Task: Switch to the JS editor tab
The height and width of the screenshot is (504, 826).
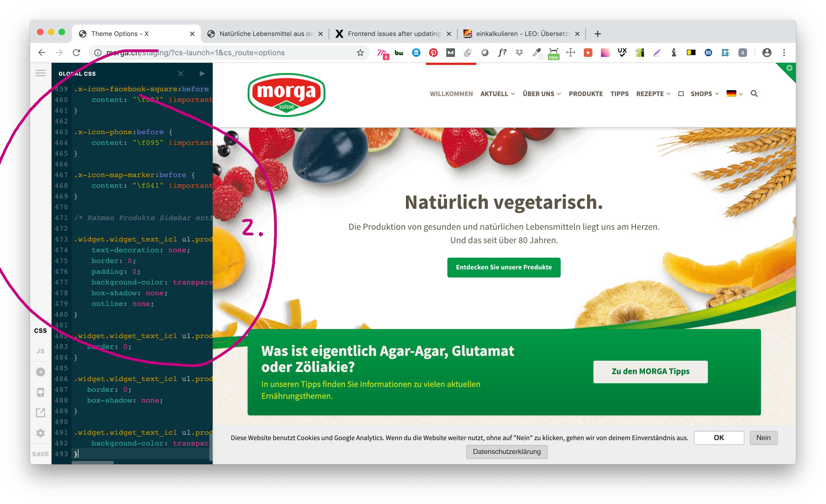Action: click(40, 351)
